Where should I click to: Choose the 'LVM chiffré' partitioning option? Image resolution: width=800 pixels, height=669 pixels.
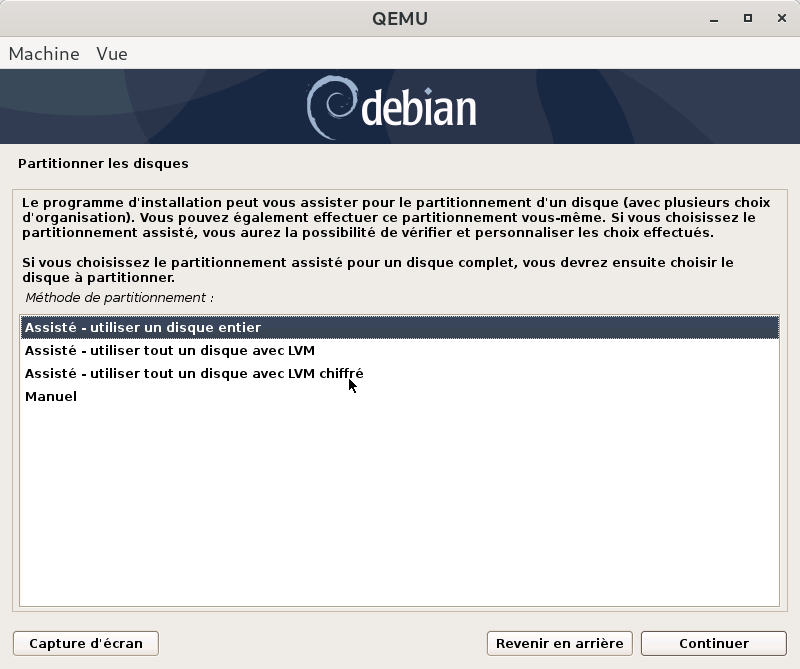(194, 373)
